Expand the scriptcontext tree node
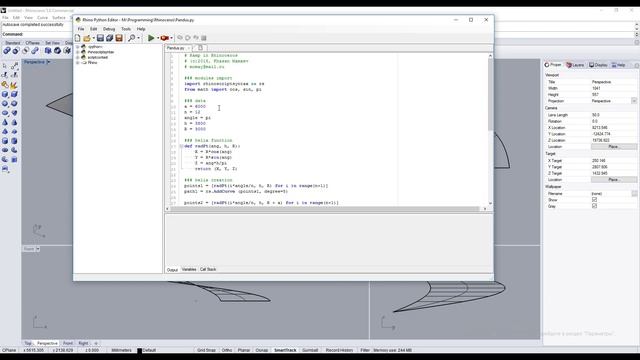640x360 pixels. pos(78,58)
